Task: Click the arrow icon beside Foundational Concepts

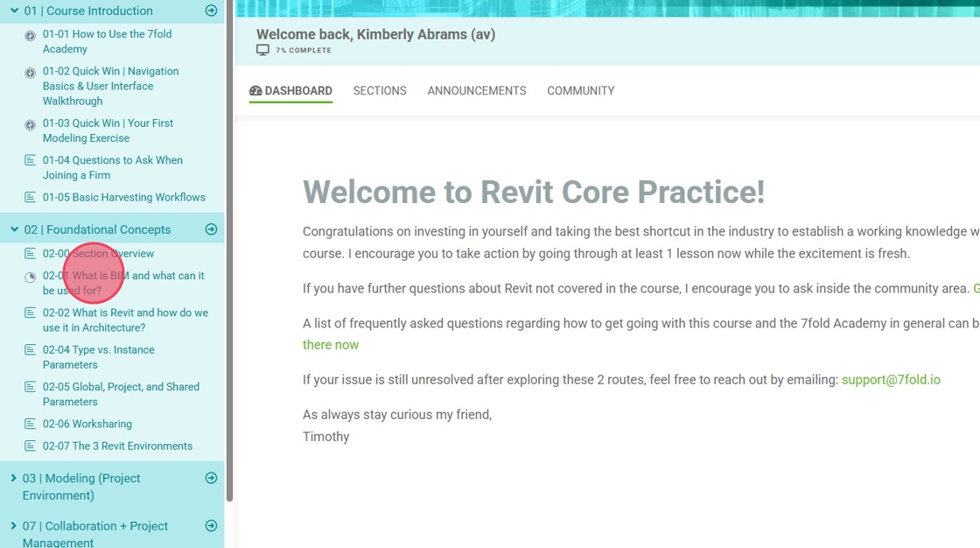Action: click(211, 229)
